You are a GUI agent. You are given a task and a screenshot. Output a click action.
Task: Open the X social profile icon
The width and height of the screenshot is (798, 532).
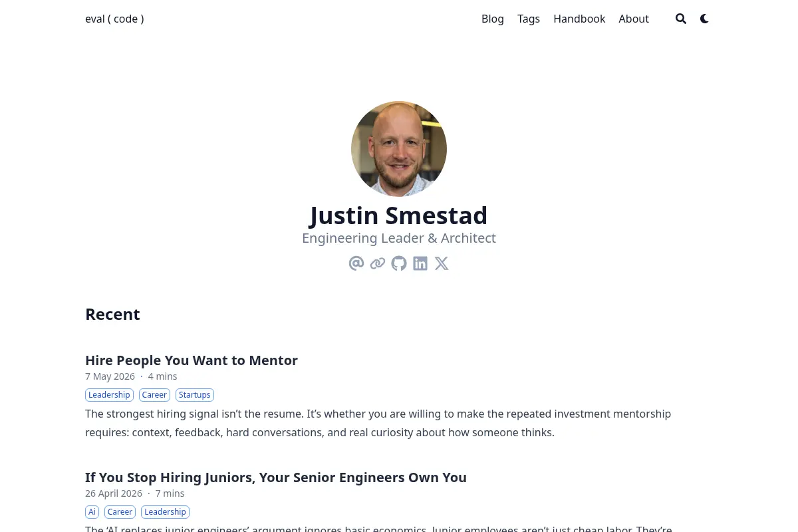[x=442, y=263]
